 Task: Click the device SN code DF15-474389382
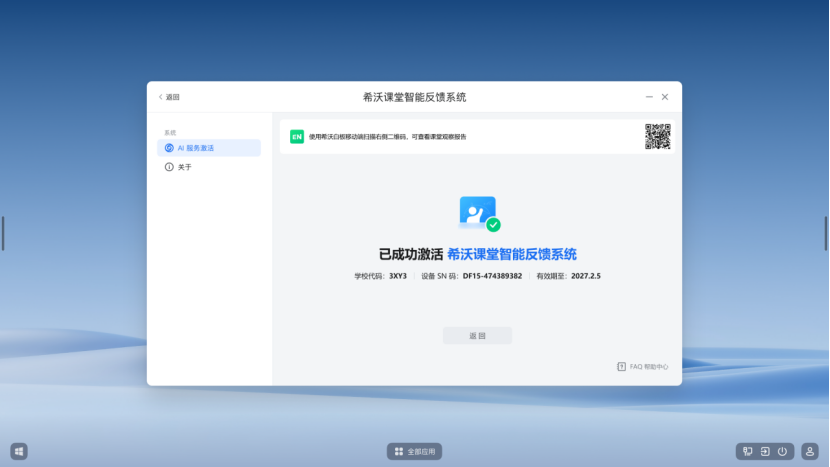click(x=492, y=276)
